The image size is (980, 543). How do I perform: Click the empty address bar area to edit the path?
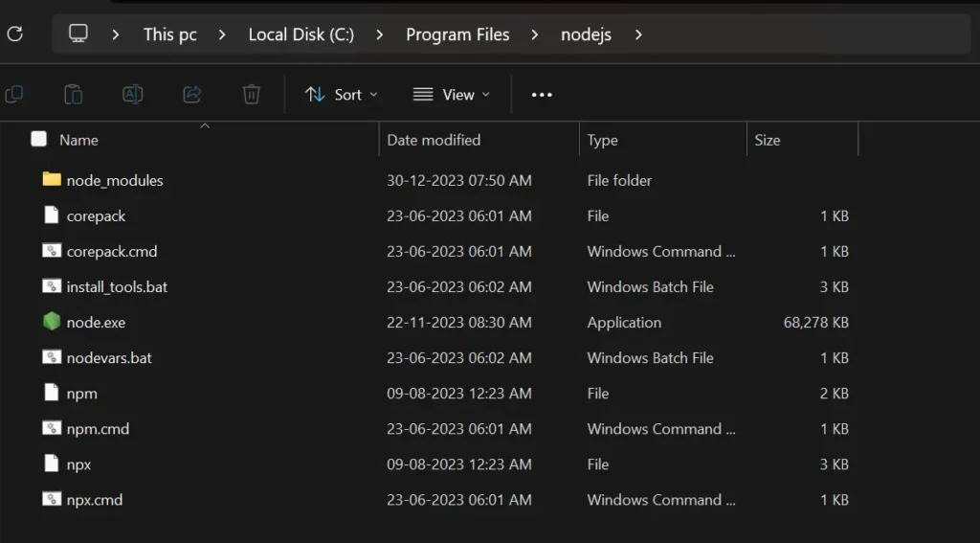806,34
